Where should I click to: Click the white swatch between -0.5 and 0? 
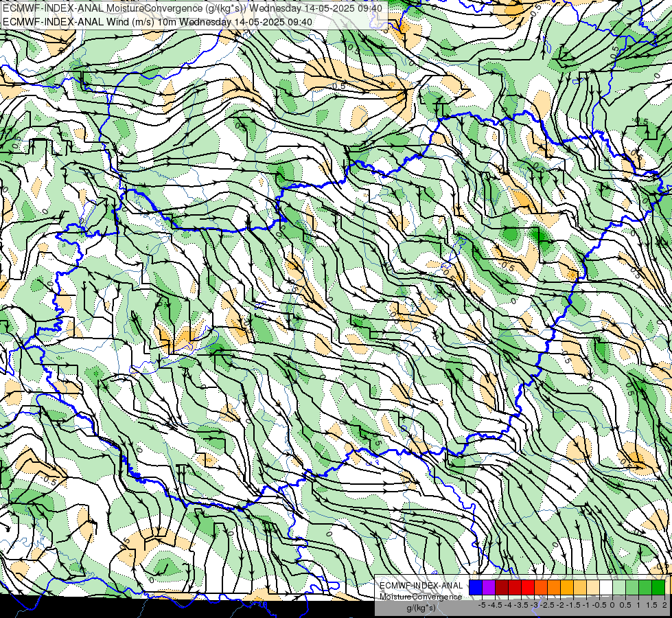tap(606, 587)
